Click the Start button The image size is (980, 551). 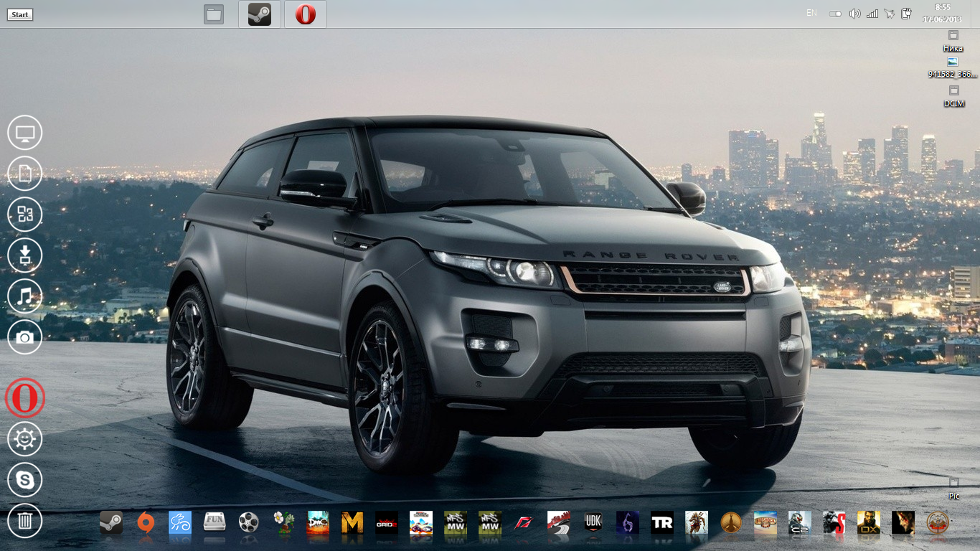21,14
